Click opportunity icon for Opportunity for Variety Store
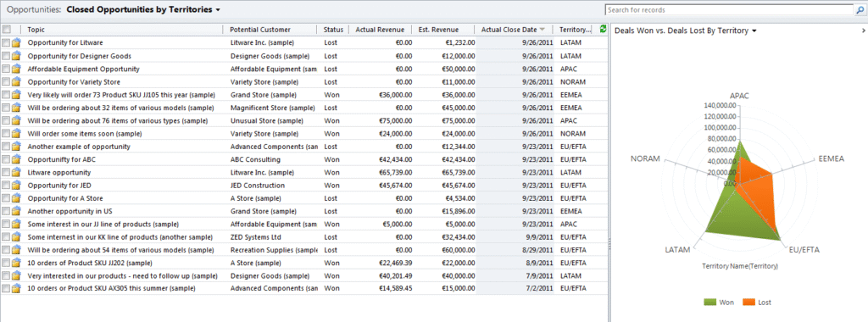This screenshot has width=868, height=322. (x=16, y=82)
